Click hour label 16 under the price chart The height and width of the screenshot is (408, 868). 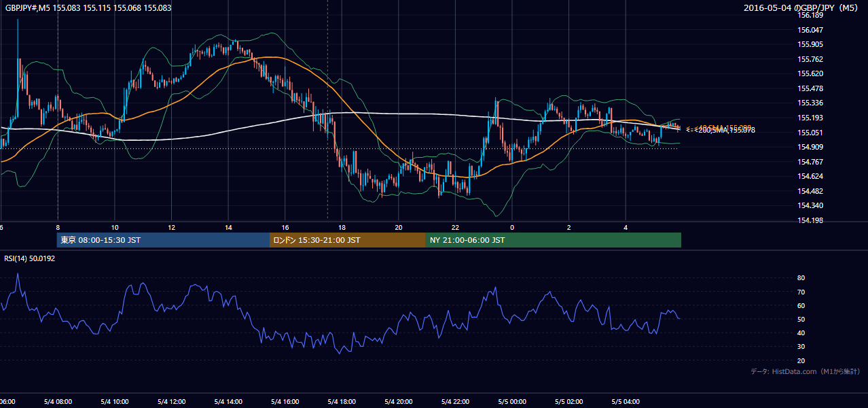pos(285,227)
